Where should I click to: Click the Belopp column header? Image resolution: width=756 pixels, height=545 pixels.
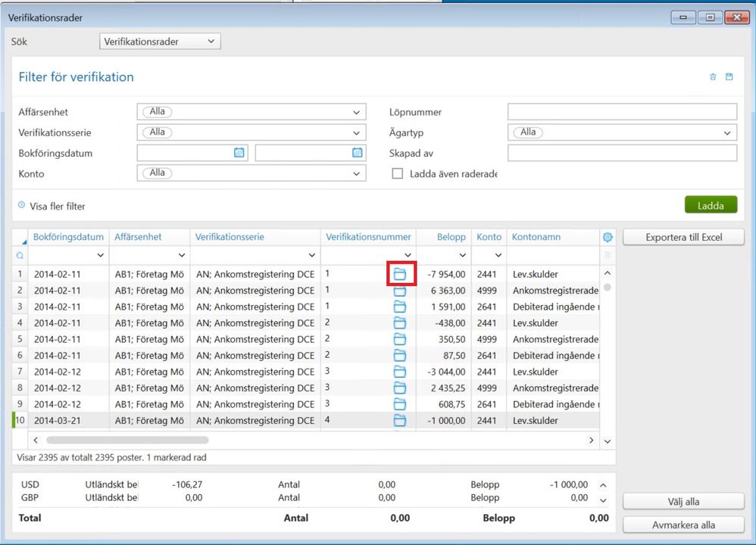[451, 237]
